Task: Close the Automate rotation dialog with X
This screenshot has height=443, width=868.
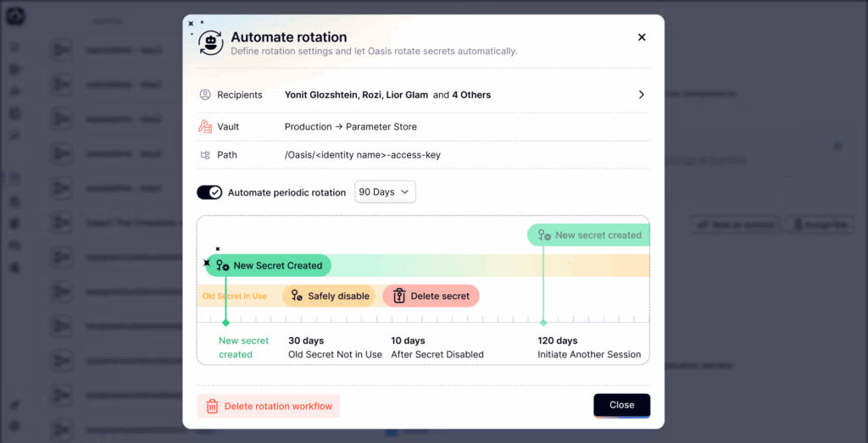Action: pyautogui.click(x=642, y=37)
